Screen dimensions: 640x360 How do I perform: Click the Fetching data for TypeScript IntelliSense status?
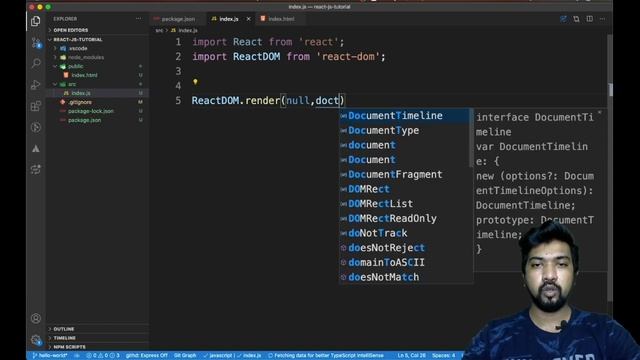point(326,356)
